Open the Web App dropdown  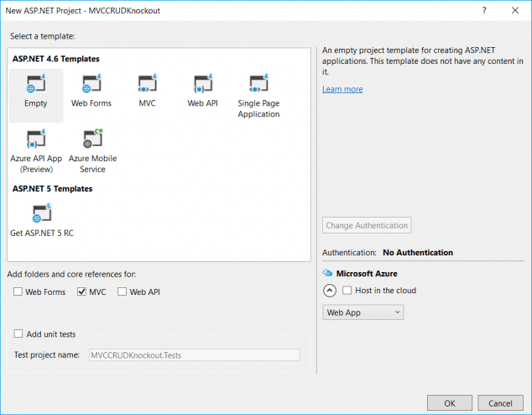[x=363, y=313]
